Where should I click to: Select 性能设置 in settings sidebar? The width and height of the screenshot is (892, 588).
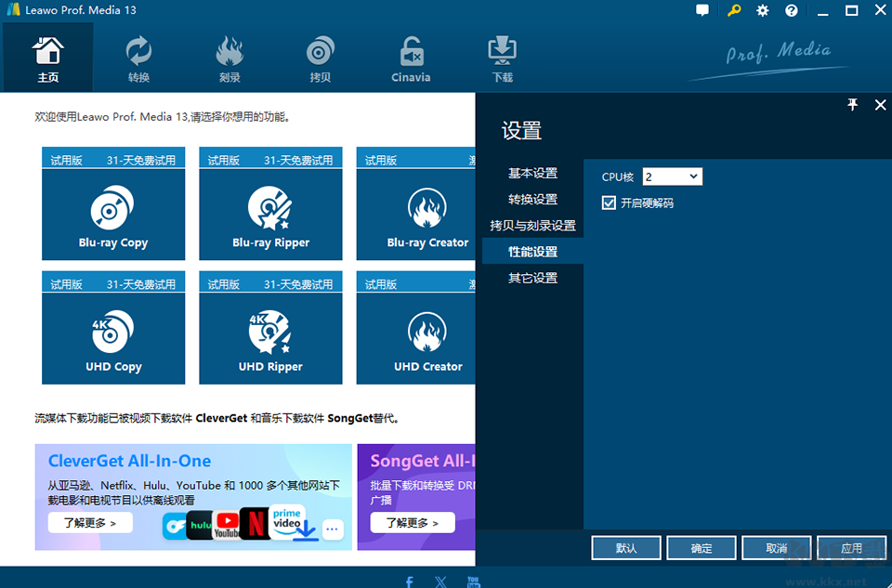coord(532,252)
